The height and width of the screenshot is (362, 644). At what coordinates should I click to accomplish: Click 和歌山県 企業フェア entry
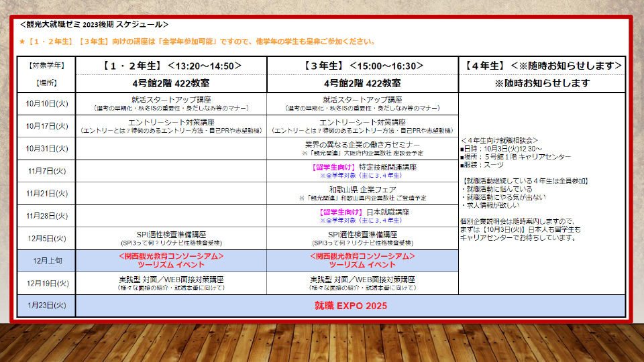click(x=362, y=190)
